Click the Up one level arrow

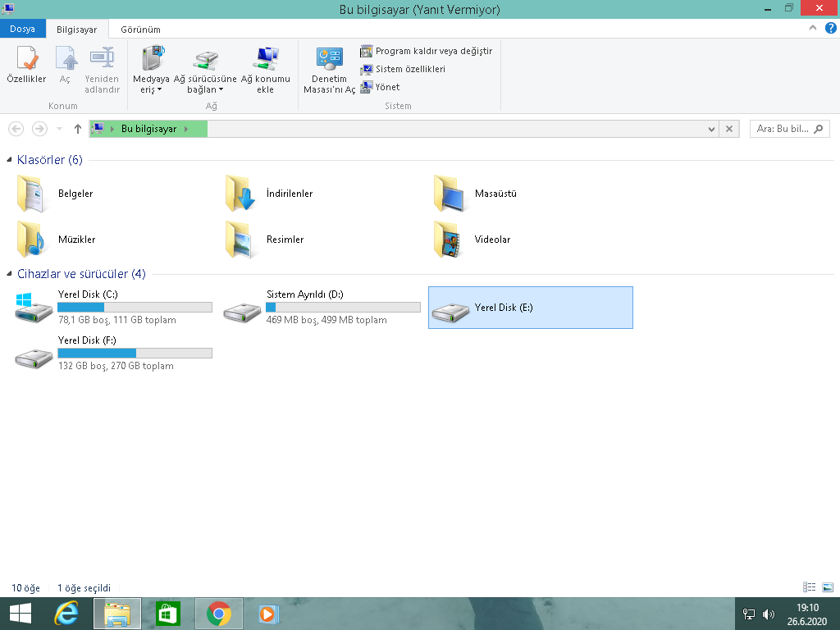pyautogui.click(x=78, y=129)
